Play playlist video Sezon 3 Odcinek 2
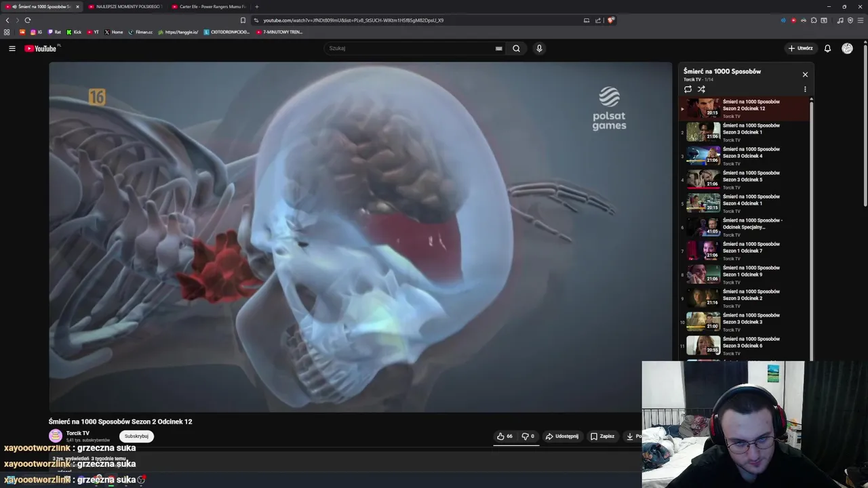Viewport: 868px width, 488px height. (x=744, y=298)
